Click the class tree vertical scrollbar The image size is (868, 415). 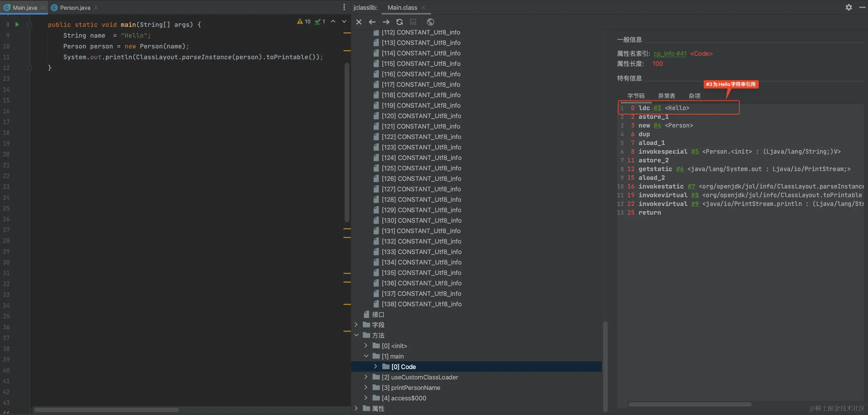tap(605, 367)
